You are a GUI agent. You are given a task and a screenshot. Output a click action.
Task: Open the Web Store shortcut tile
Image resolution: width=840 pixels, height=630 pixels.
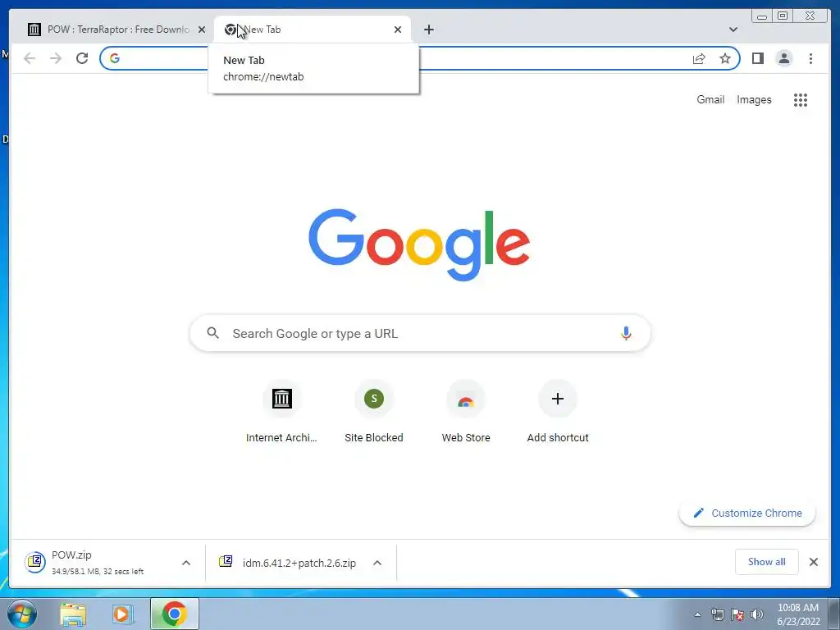466,412
